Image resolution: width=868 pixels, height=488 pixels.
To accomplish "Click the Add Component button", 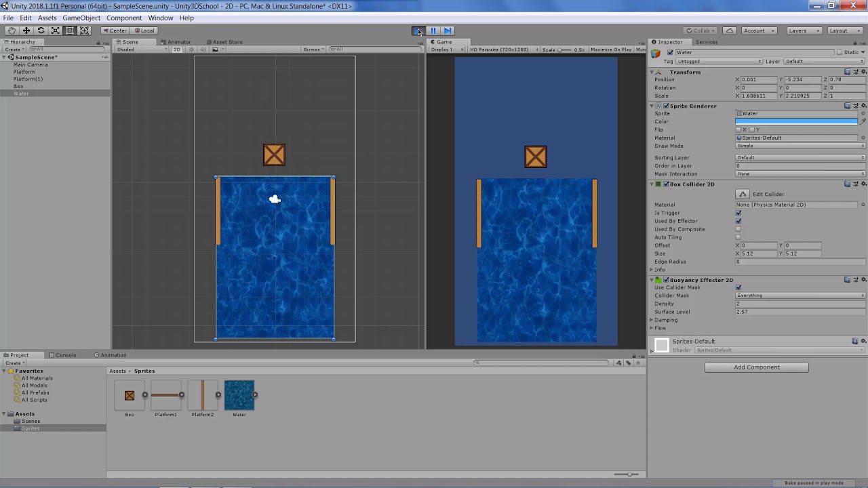I will (757, 367).
